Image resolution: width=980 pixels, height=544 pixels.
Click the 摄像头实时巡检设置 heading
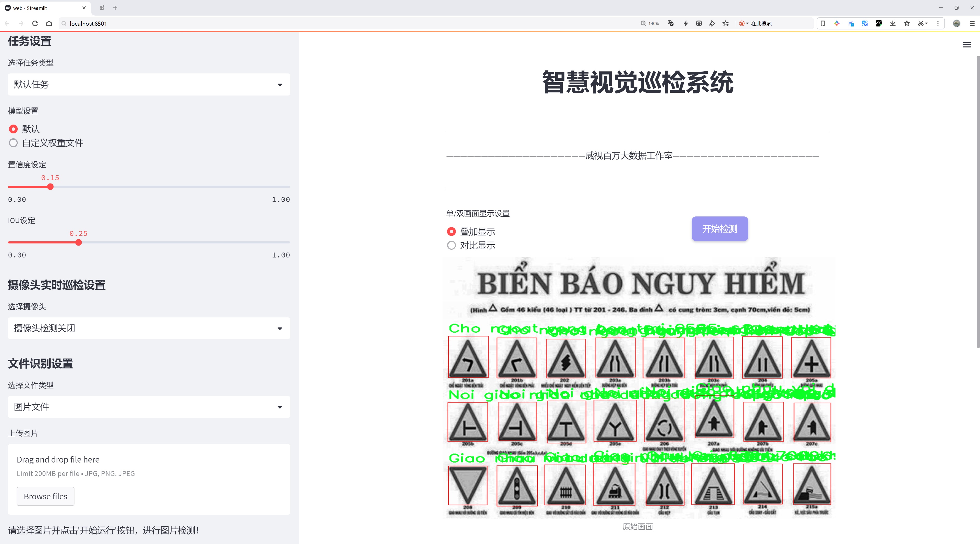point(57,285)
